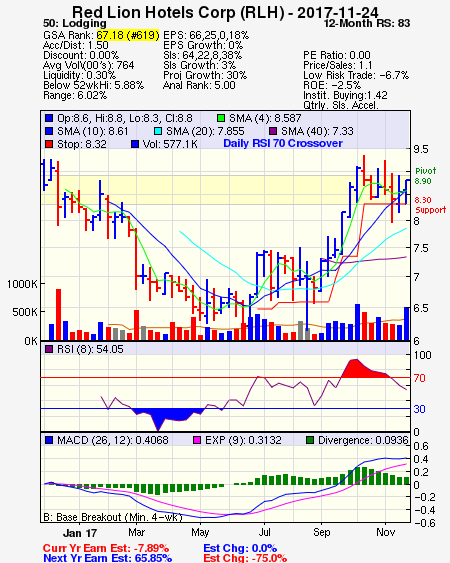Click 'Below 52wkHi: 5.88%' text

(93, 85)
